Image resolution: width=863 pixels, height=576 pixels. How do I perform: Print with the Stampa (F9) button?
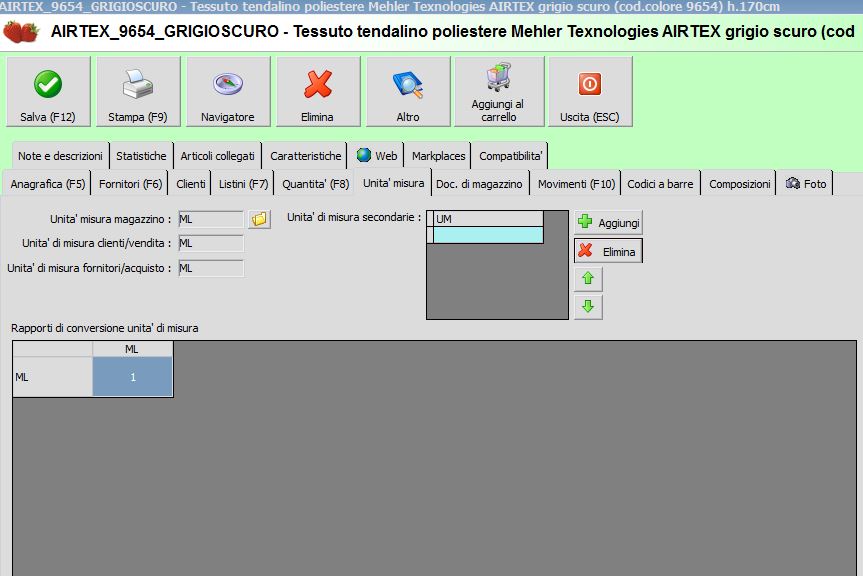tap(138, 91)
